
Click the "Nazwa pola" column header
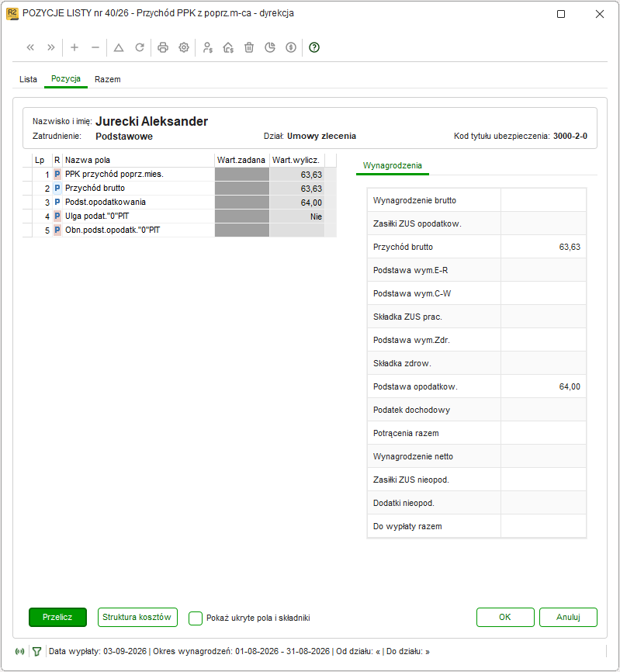(138, 161)
